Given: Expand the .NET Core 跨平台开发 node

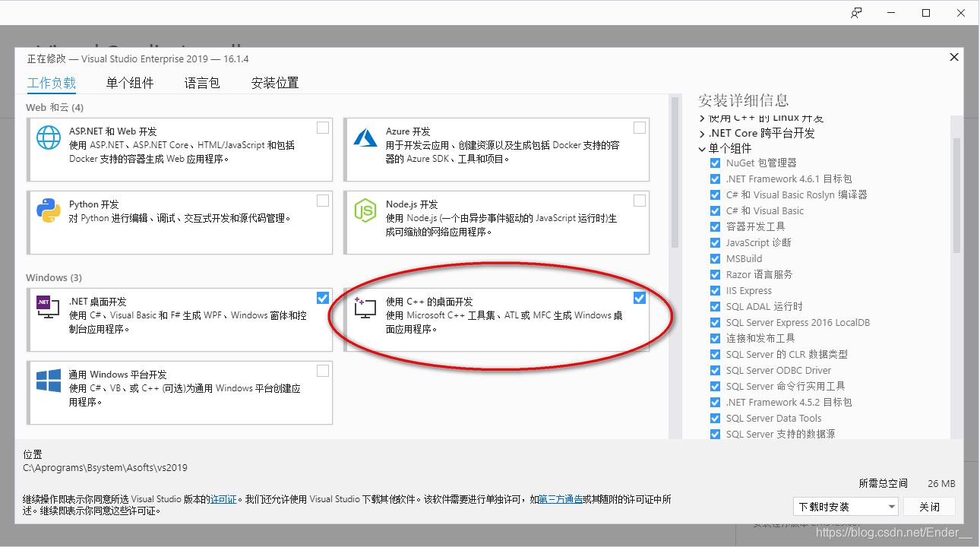Looking at the screenshot, I should tap(700, 132).
